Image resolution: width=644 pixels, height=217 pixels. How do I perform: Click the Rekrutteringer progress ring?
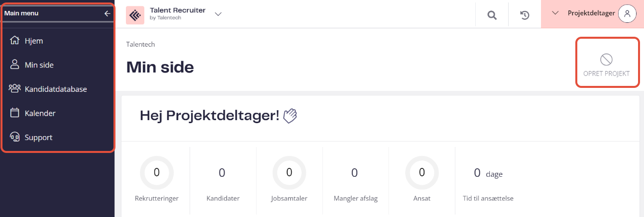[x=157, y=173]
